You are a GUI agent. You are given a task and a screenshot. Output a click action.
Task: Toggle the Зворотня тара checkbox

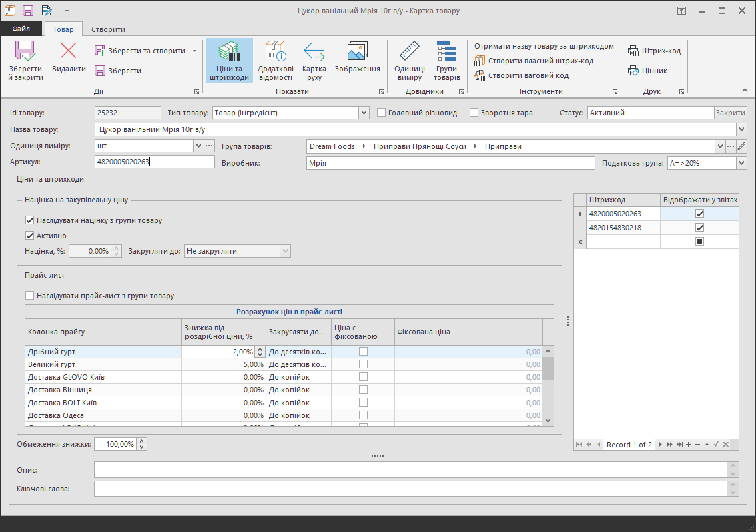click(x=475, y=113)
